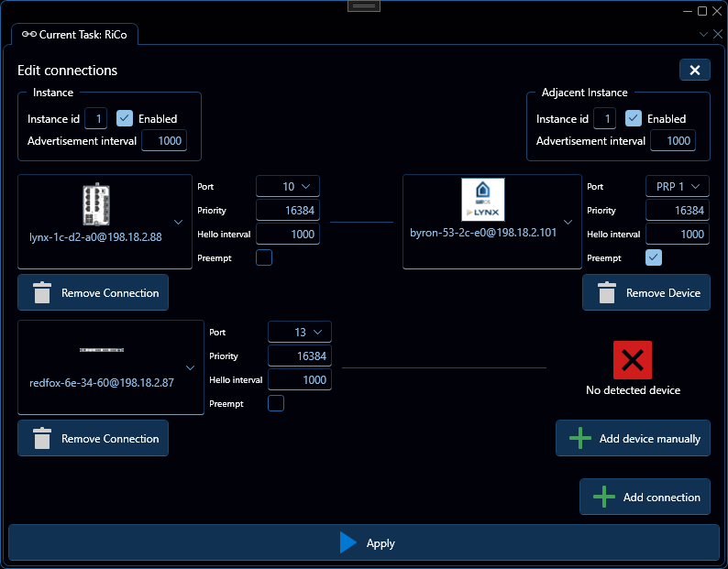Click the LYNX logo device image
The height and width of the screenshot is (569, 728).
pyautogui.click(x=483, y=200)
